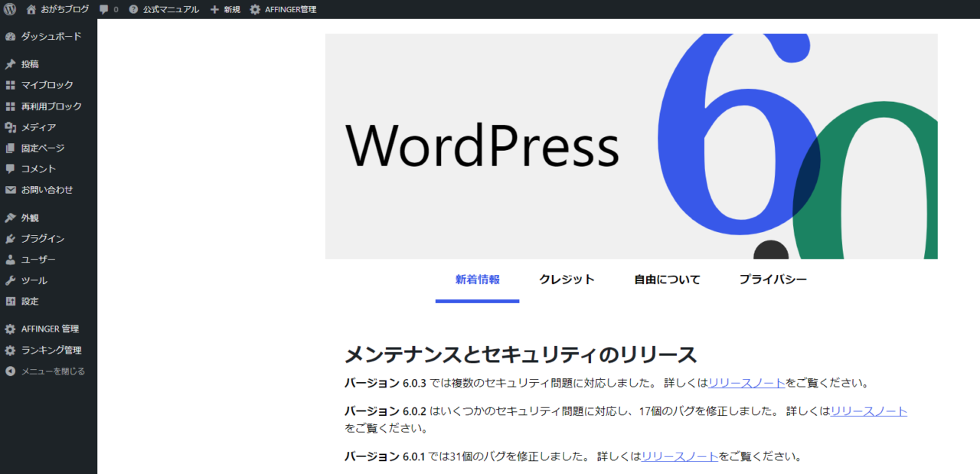
Task: Click the gear icon beside AFFINGER管理 in admin bar
Action: tap(255, 9)
